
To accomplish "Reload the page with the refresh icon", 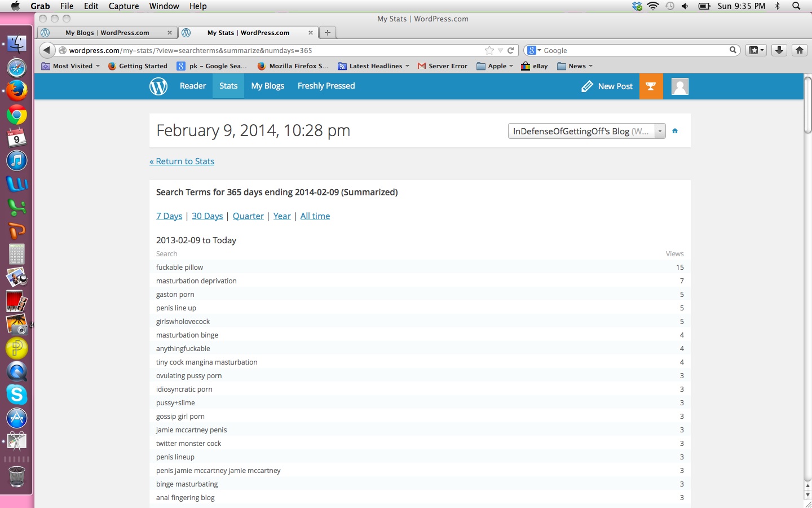I will 511,50.
